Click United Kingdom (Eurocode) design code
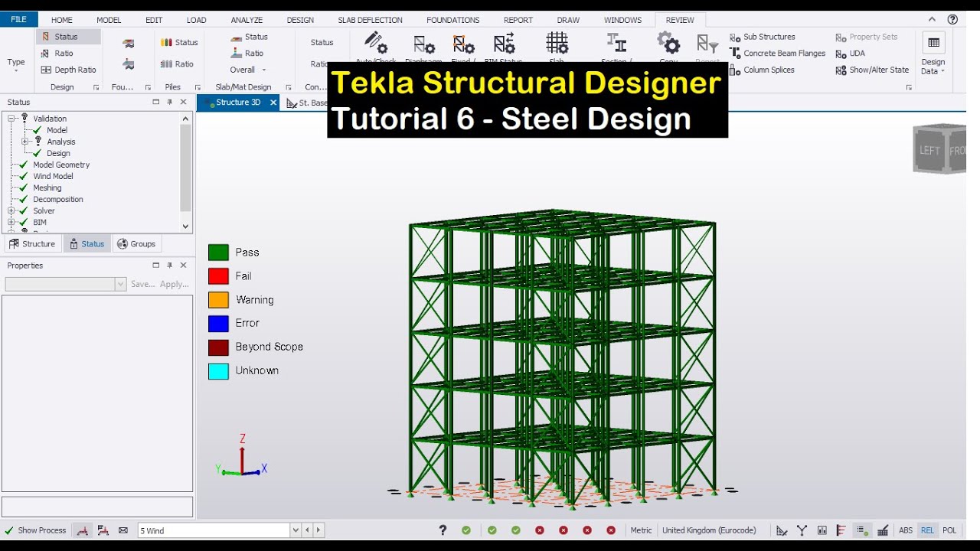Screen dimensions: 980x551 pos(709,530)
